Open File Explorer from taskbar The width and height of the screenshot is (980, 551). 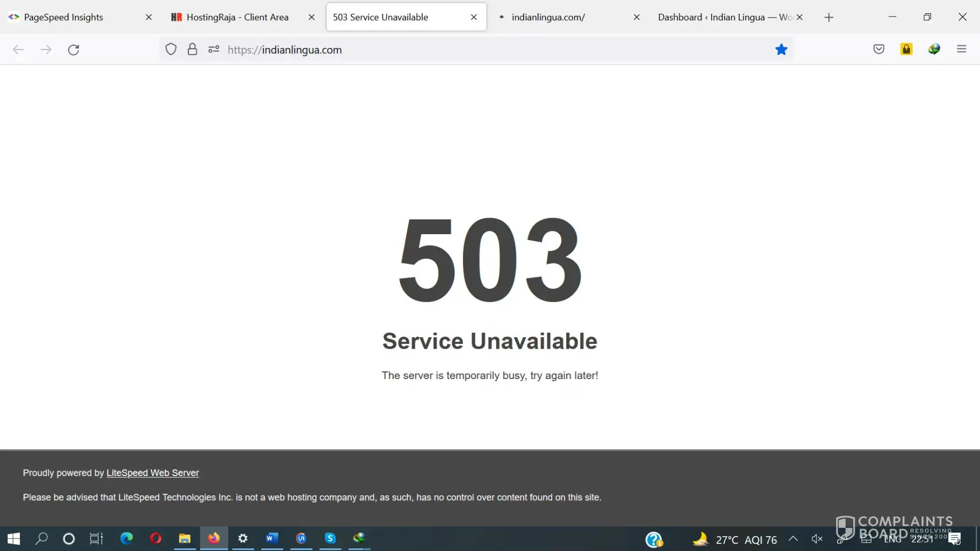pyautogui.click(x=185, y=538)
